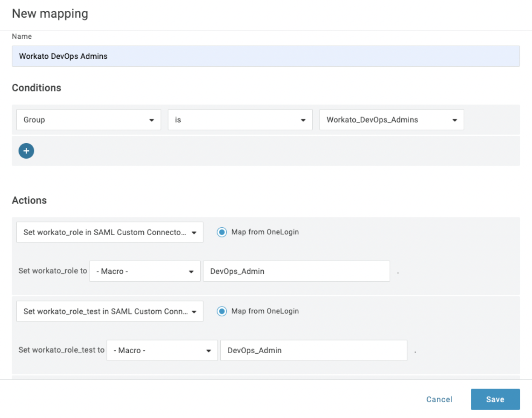Expand the Set workato_role_test in SAML action dropdown
This screenshot has height=418, width=532.
pyautogui.click(x=194, y=312)
